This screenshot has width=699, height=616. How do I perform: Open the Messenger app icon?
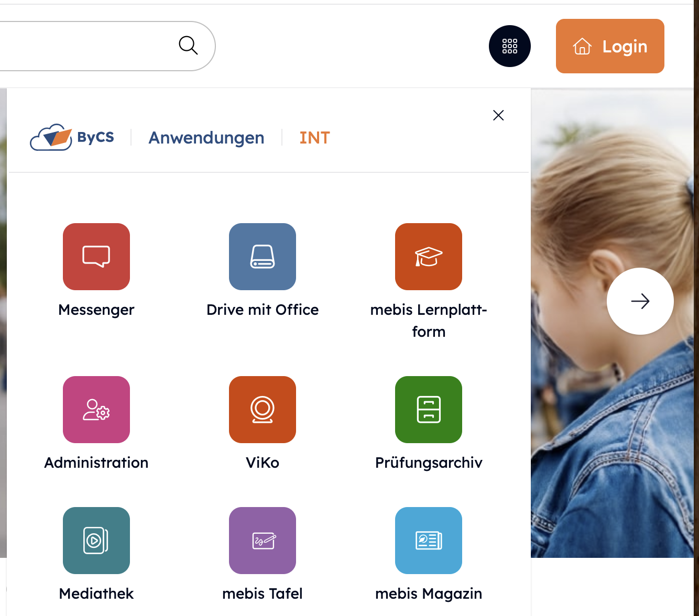96,257
